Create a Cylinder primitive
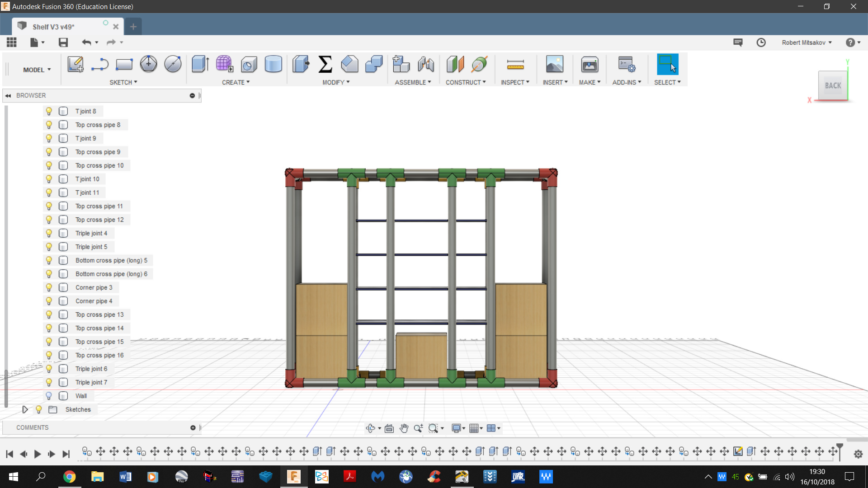Viewport: 868px width, 488px height. coord(273,64)
